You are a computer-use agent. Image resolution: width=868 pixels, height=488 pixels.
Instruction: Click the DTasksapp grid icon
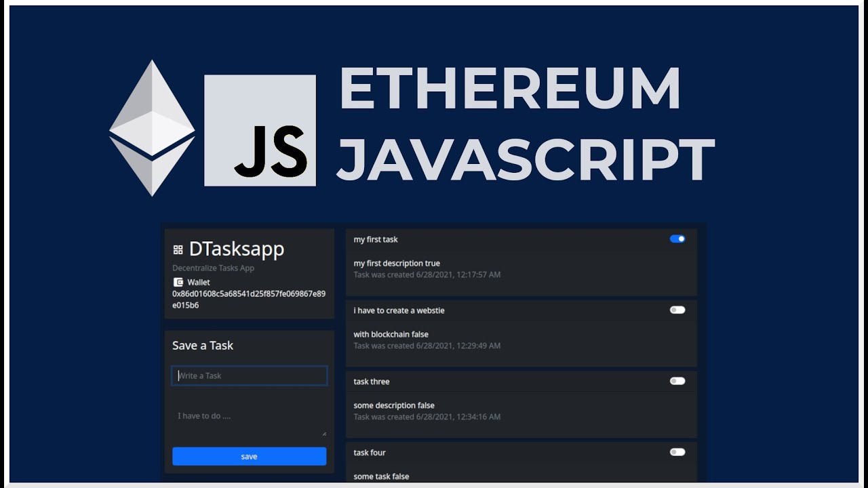pos(178,249)
